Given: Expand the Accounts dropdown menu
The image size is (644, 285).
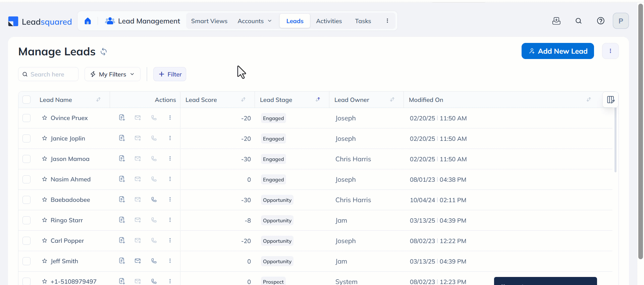Looking at the screenshot, I should (x=255, y=21).
